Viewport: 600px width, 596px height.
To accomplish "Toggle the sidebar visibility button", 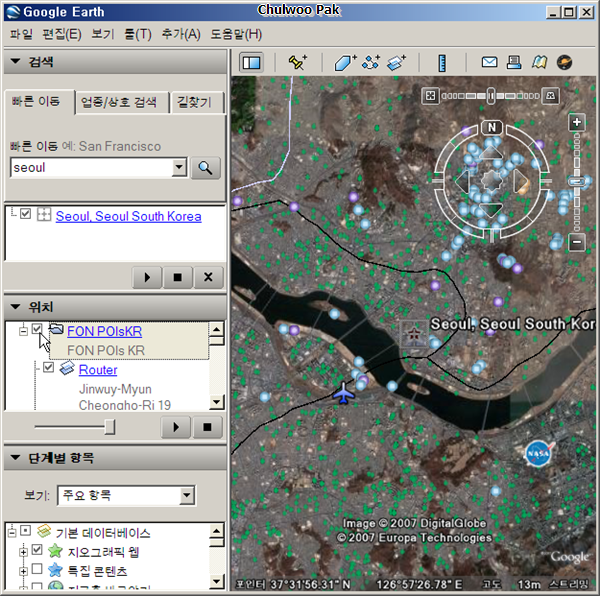I will click(251, 62).
